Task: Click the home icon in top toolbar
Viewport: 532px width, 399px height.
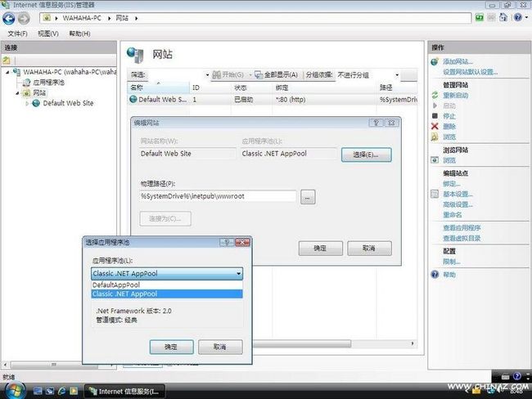Action: coord(503,17)
